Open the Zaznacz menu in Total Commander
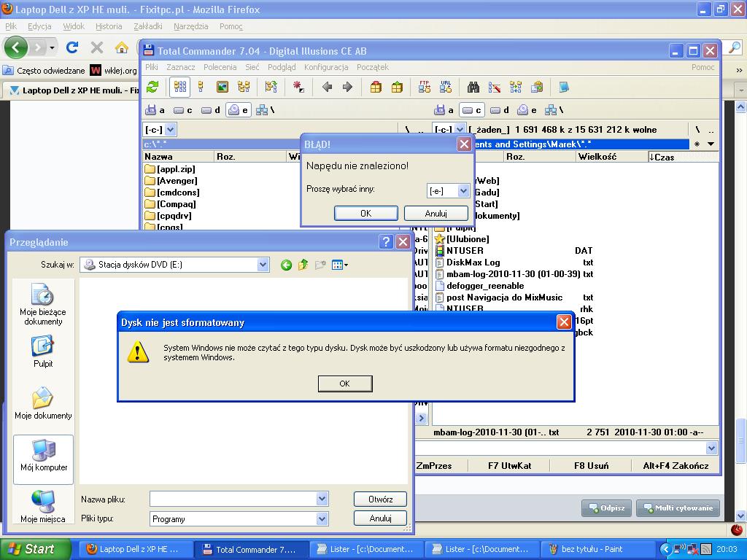The height and width of the screenshot is (560, 747). tap(181, 67)
